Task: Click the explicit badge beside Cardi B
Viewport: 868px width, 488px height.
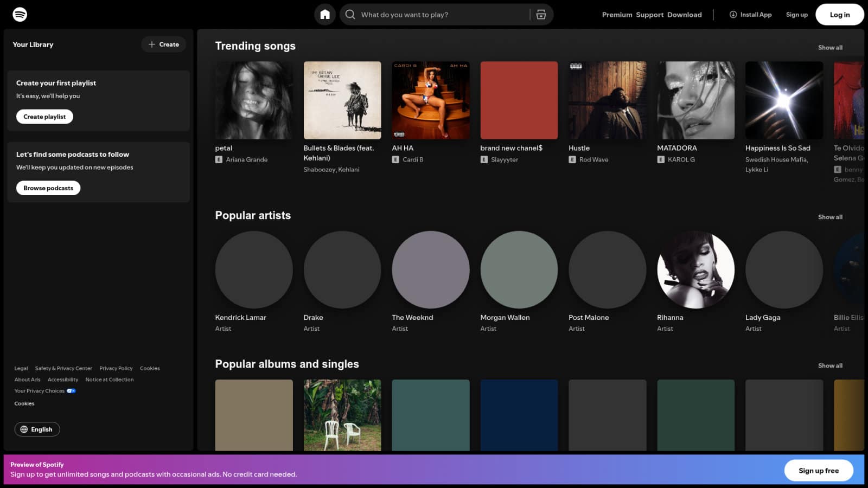Action: (395, 159)
